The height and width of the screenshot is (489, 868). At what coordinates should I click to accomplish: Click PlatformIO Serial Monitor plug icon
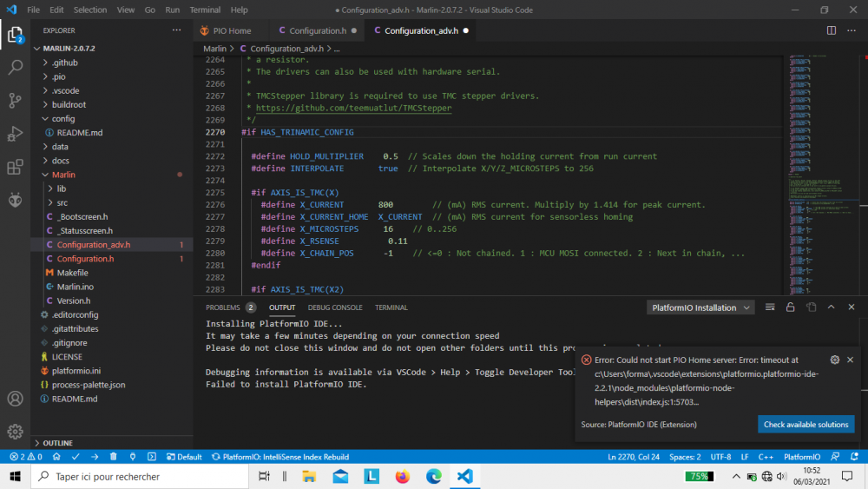pyautogui.click(x=132, y=457)
